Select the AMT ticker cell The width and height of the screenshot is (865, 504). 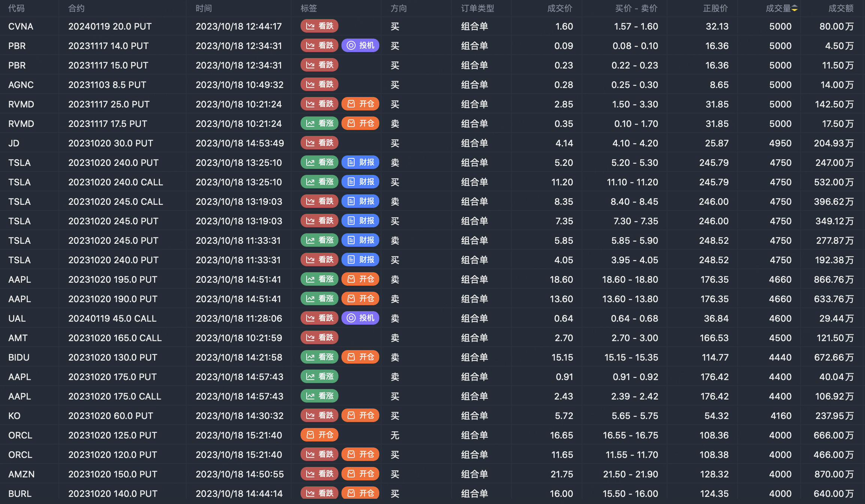click(18, 338)
